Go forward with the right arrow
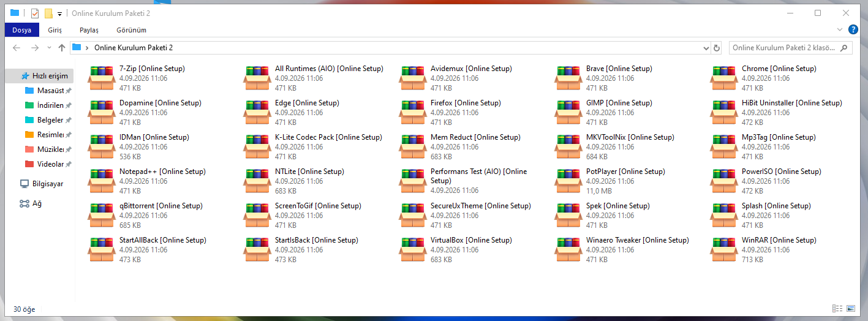Image resolution: width=868 pixels, height=321 pixels. tap(35, 48)
